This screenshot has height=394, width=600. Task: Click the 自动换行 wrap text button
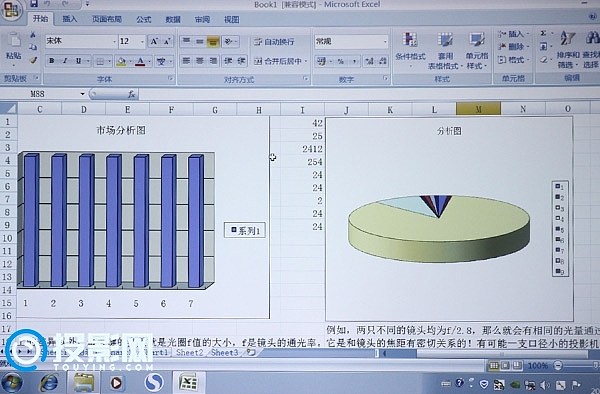[274, 42]
